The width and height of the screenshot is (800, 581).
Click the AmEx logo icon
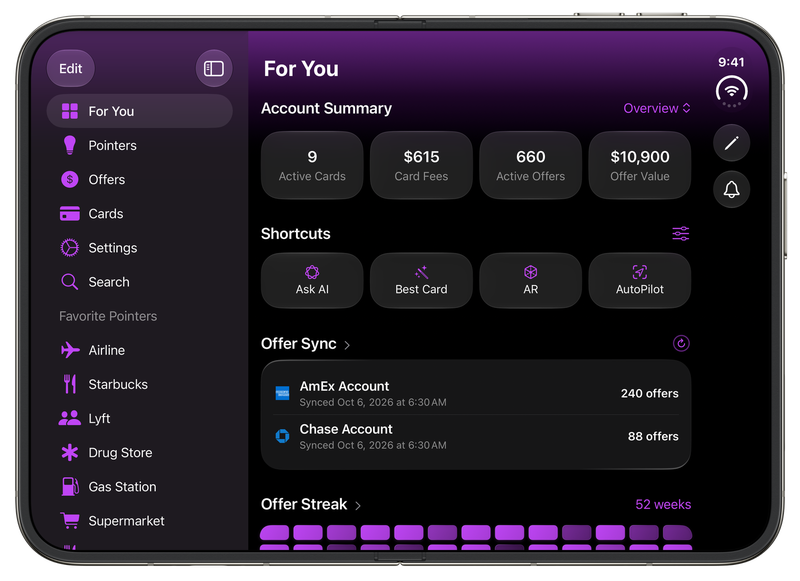click(x=282, y=393)
